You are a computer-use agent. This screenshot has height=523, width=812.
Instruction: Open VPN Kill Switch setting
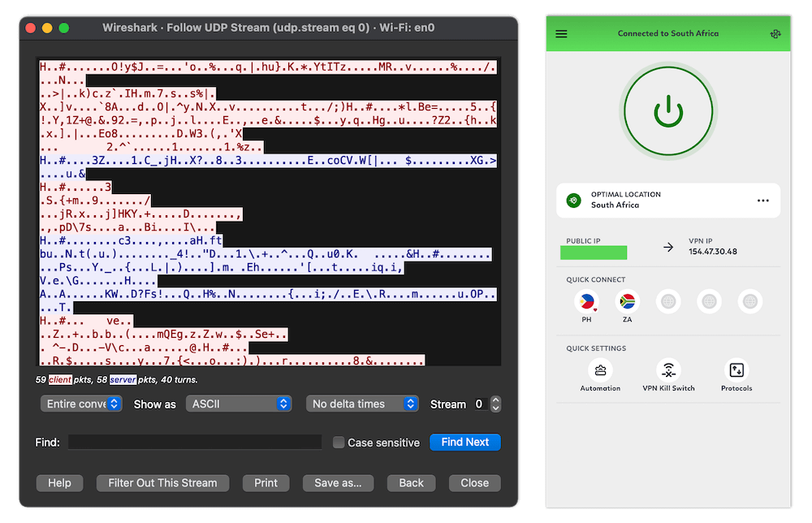(x=668, y=375)
